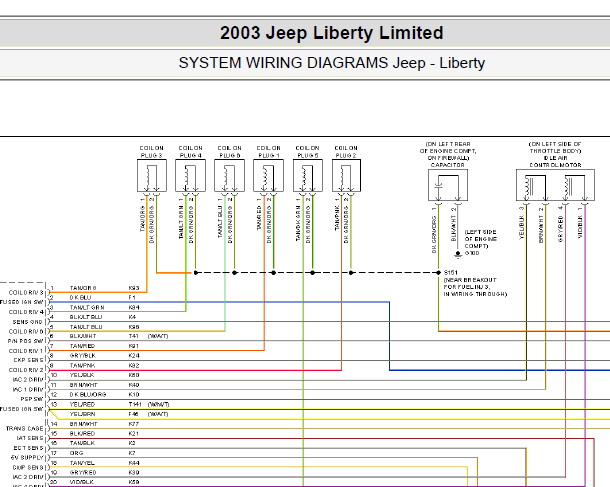The height and width of the screenshot is (487, 610).
Task: Click 'YEL/RED' wire color on pin 13
Action: point(82,405)
